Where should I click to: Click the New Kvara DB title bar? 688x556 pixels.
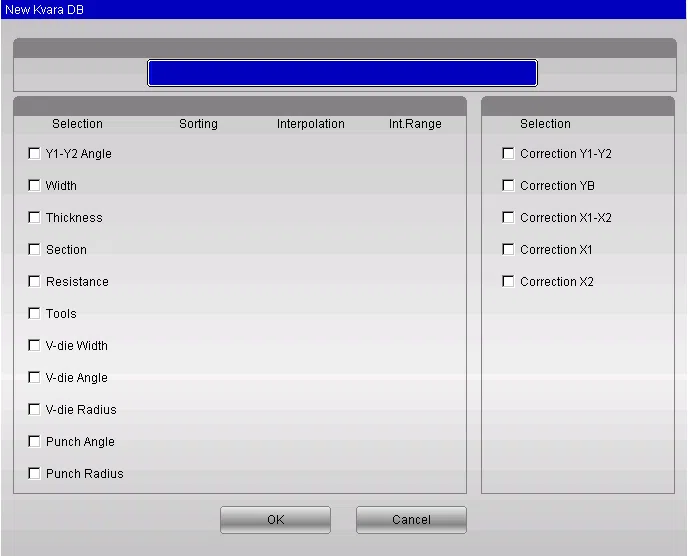pyautogui.click(x=344, y=9)
